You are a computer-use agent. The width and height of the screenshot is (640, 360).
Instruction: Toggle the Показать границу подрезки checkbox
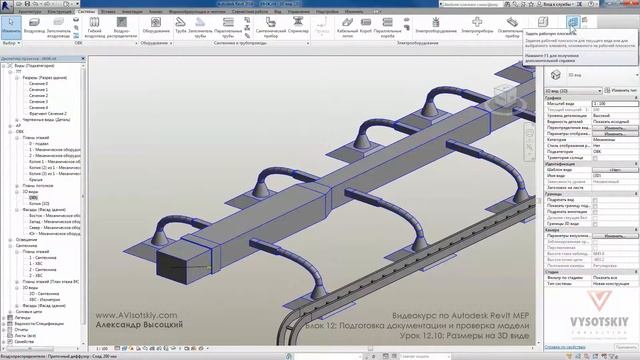[595, 206]
